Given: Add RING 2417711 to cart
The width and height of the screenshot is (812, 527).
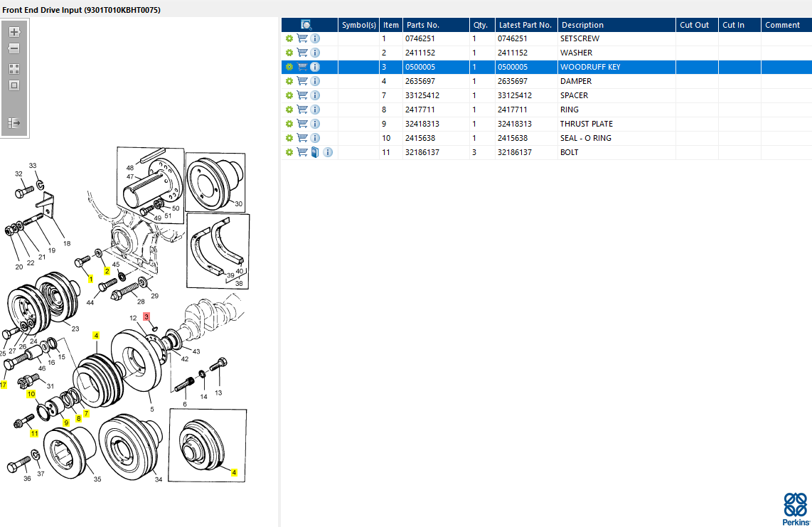Looking at the screenshot, I should pyautogui.click(x=302, y=110).
